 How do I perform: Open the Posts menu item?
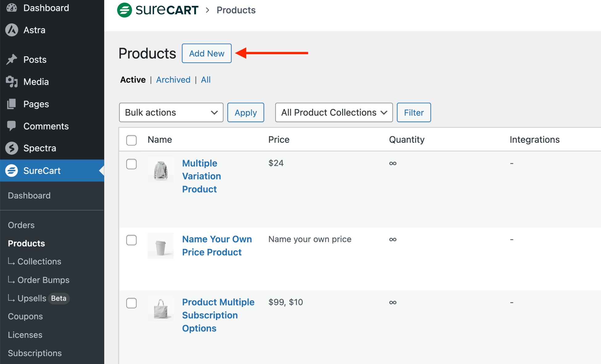point(52,59)
